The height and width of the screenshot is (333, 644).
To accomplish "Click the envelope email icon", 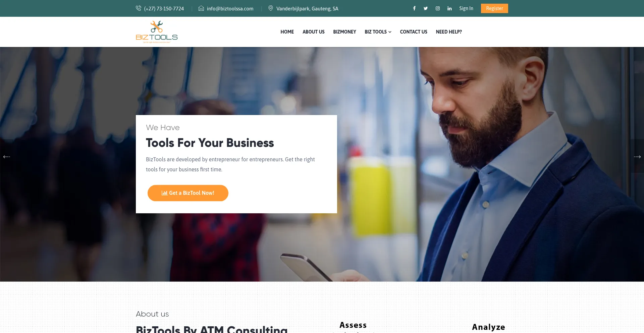I will pyautogui.click(x=201, y=8).
